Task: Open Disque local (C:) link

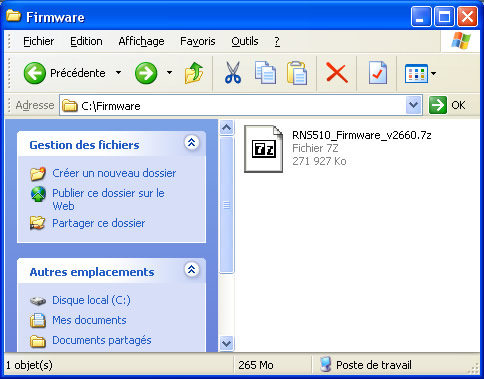Action: click(91, 300)
